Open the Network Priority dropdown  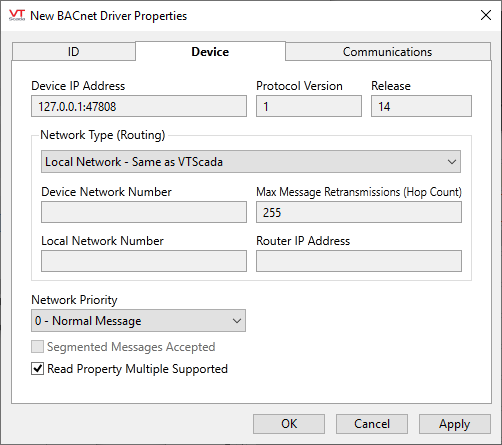pyautogui.click(x=138, y=321)
